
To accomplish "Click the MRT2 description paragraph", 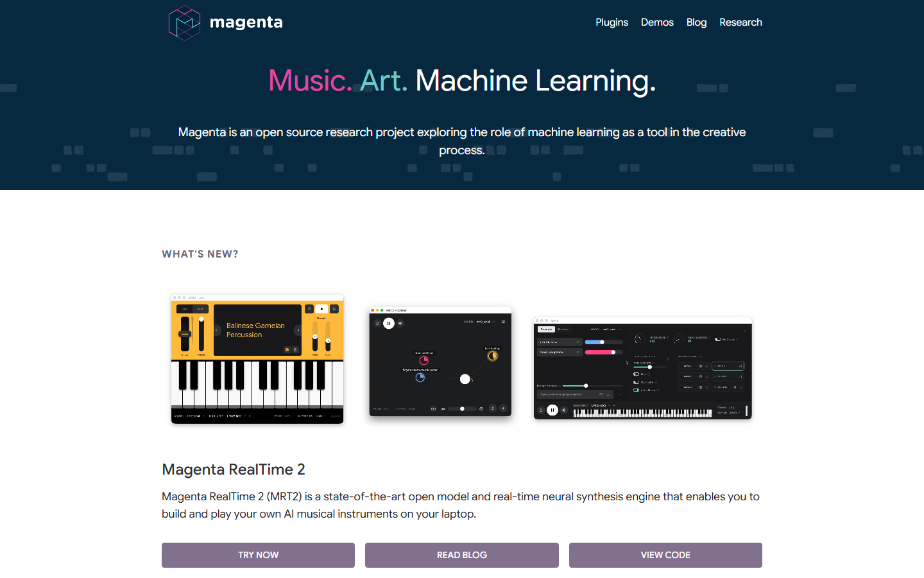I will tap(461, 505).
